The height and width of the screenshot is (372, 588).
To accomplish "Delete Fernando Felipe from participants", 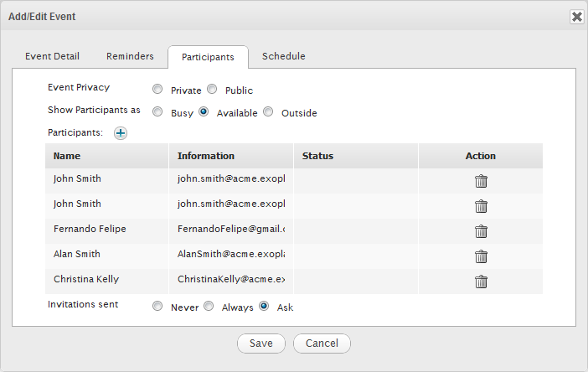I will click(x=481, y=231).
